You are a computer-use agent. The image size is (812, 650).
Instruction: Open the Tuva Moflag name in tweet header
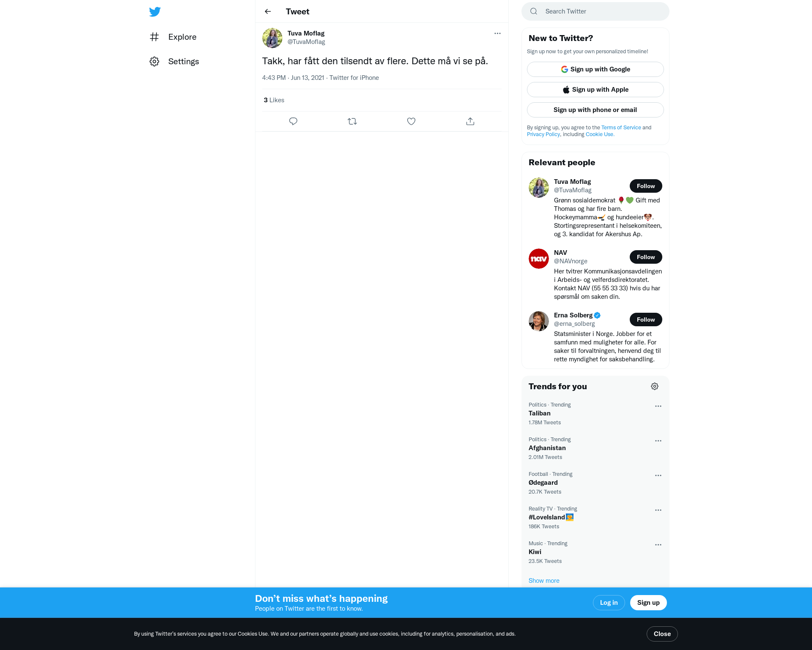pos(306,33)
